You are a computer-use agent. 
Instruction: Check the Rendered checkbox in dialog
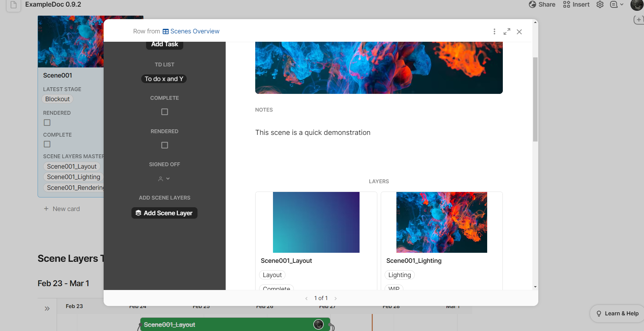[x=164, y=145]
